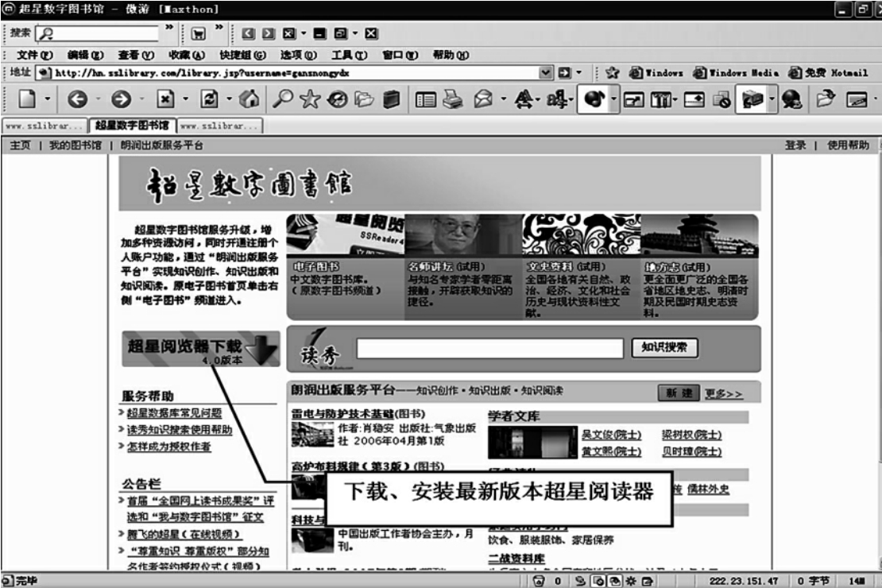Open the 快捷组 menu
This screenshot has width=882, height=588.
point(242,55)
